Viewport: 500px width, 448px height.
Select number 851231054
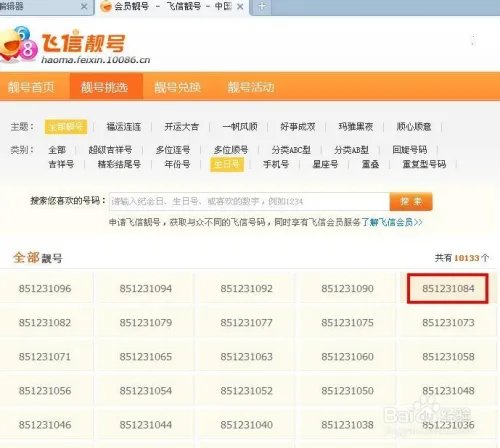click(146, 391)
